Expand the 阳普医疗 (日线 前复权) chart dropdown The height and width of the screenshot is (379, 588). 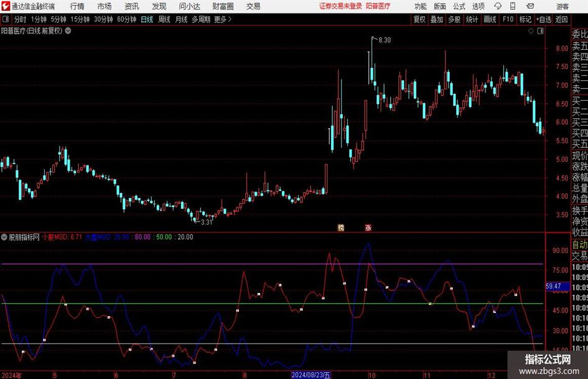[68, 30]
